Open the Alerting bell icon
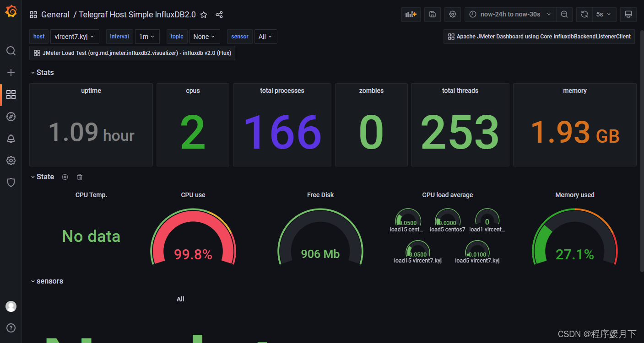Image resolution: width=644 pixels, height=343 pixels. (11, 139)
